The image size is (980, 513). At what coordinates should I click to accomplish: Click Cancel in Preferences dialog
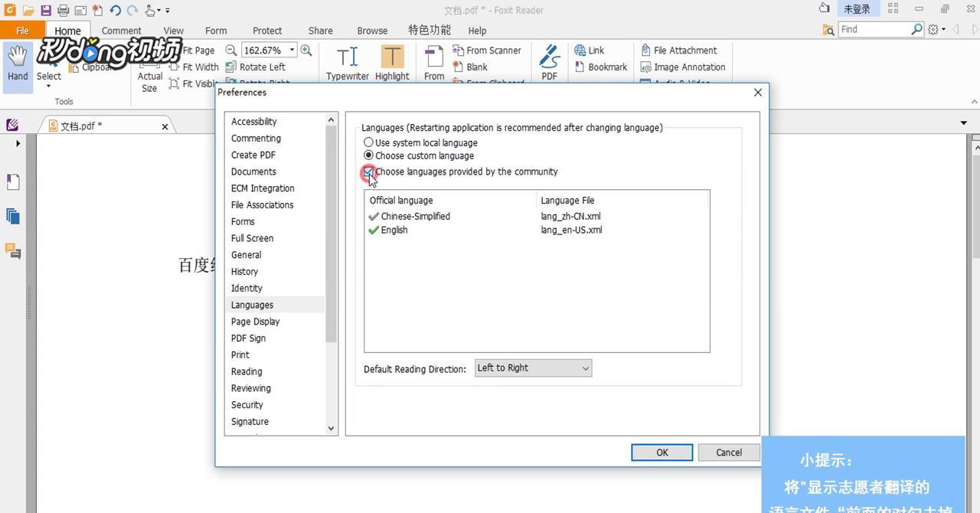click(x=729, y=453)
